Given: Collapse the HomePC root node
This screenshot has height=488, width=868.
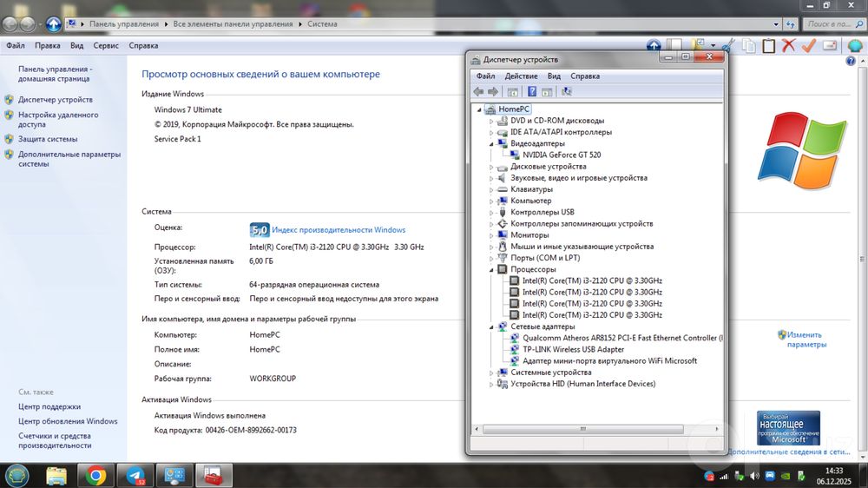Looking at the screenshot, I should pos(479,109).
